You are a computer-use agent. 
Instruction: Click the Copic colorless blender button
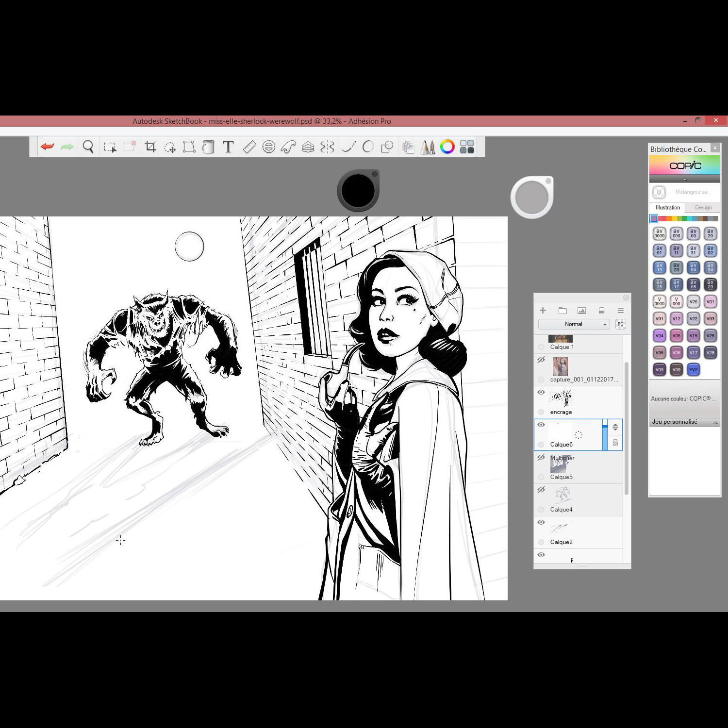659,192
